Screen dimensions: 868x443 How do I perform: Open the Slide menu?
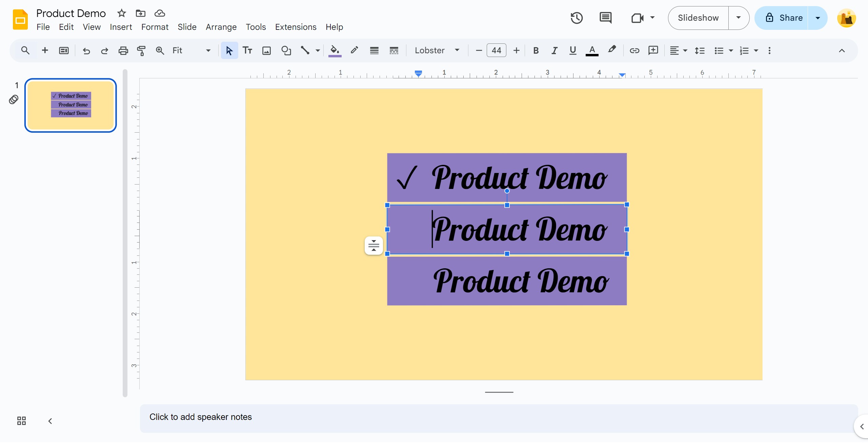[187, 27]
